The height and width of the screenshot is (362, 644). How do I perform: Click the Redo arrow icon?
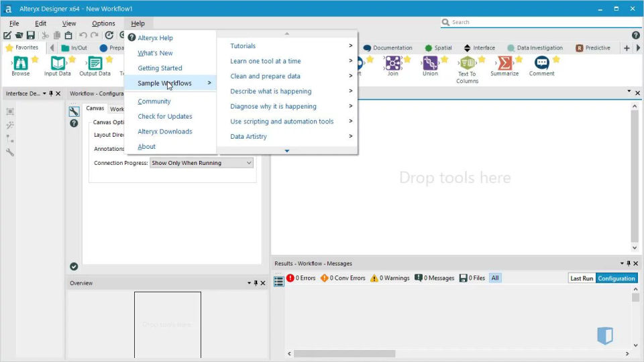coord(95,36)
